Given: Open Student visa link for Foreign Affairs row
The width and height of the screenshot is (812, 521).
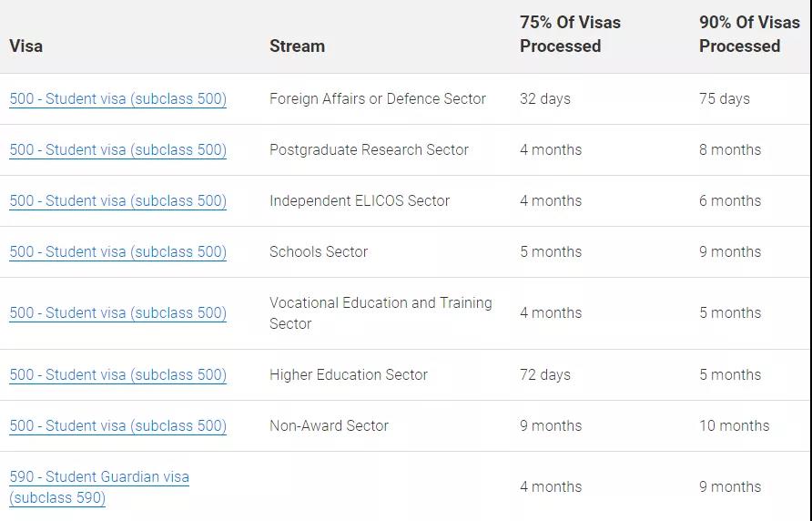Looking at the screenshot, I should pyautogui.click(x=118, y=98).
